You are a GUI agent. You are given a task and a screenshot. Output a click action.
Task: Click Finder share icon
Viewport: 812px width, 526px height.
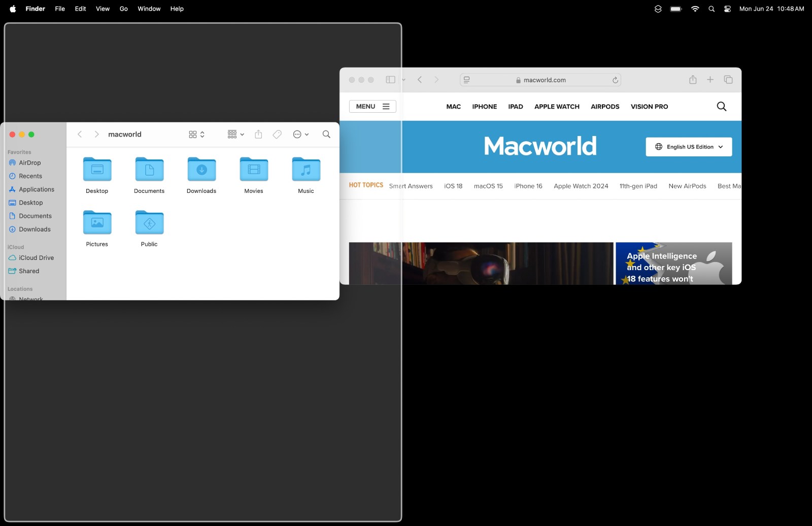pyautogui.click(x=258, y=134)
